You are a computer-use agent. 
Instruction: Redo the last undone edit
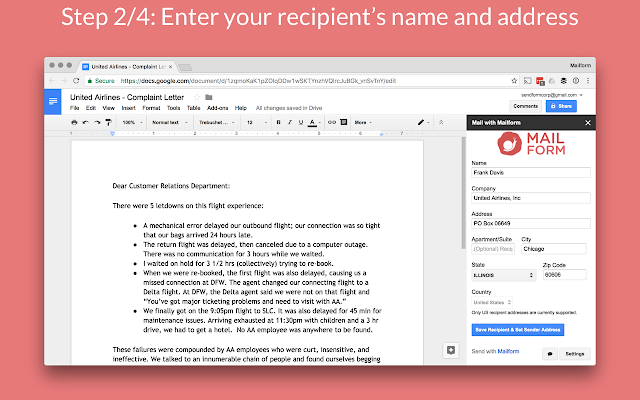pos(97,122)
